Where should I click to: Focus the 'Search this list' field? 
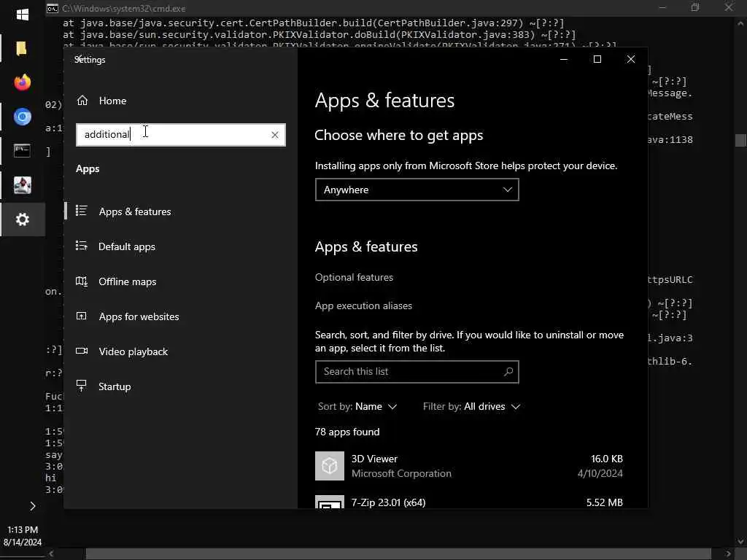point(417,371)
